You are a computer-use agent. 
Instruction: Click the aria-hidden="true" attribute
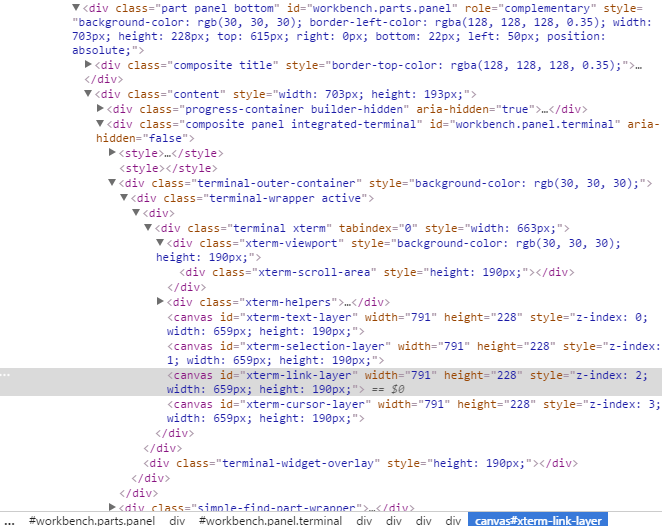click(475, 109)
